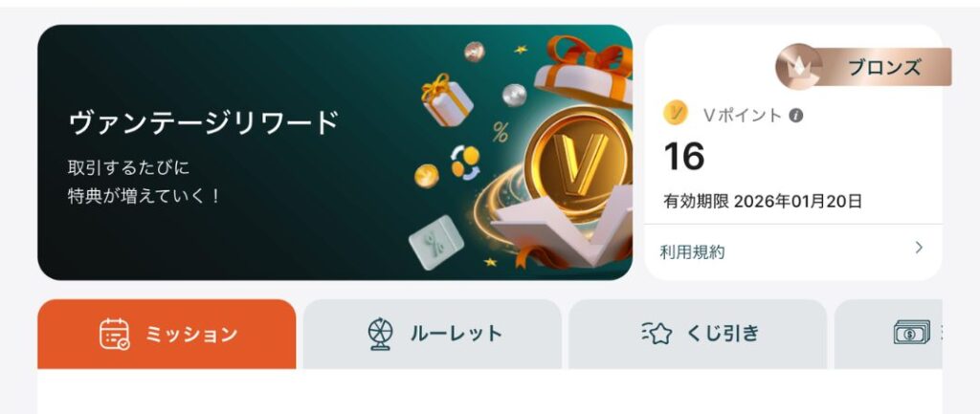Click the 有効期限 2026年01月20日 expiry text
The width and height of the screenshot is (980, 414).
click(x=763, y=201)
